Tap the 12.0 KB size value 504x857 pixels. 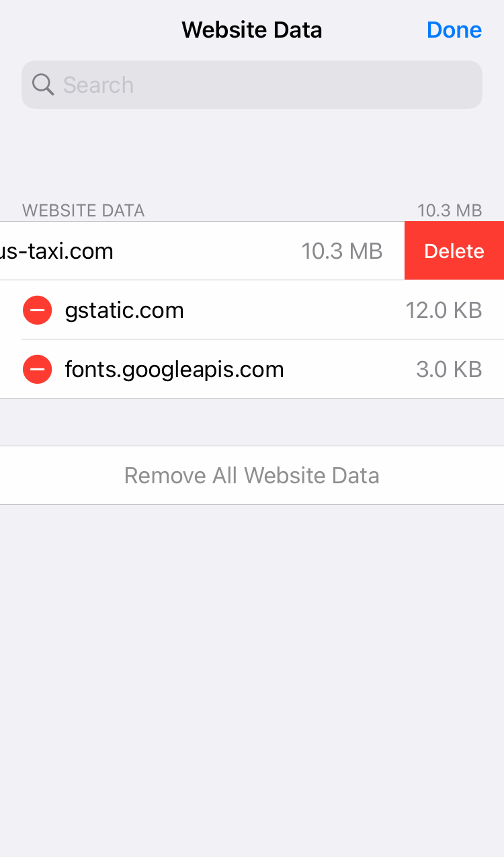point(444,310)
